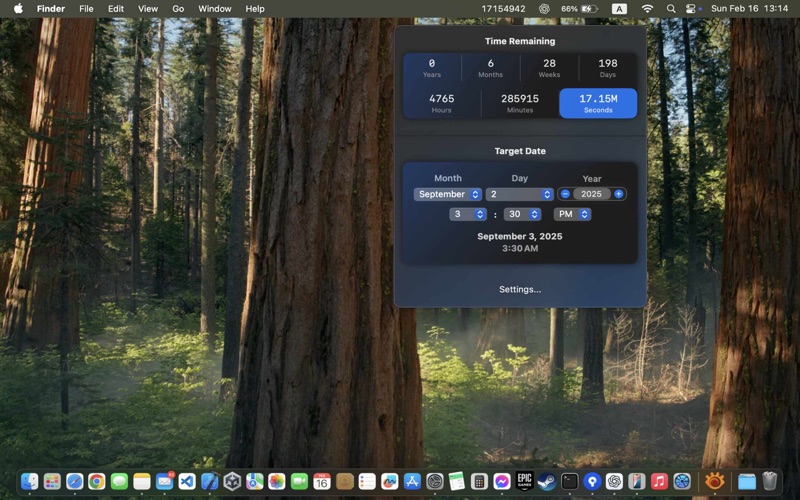
Task: Open the Finder menu
Action: coord(51,9)
